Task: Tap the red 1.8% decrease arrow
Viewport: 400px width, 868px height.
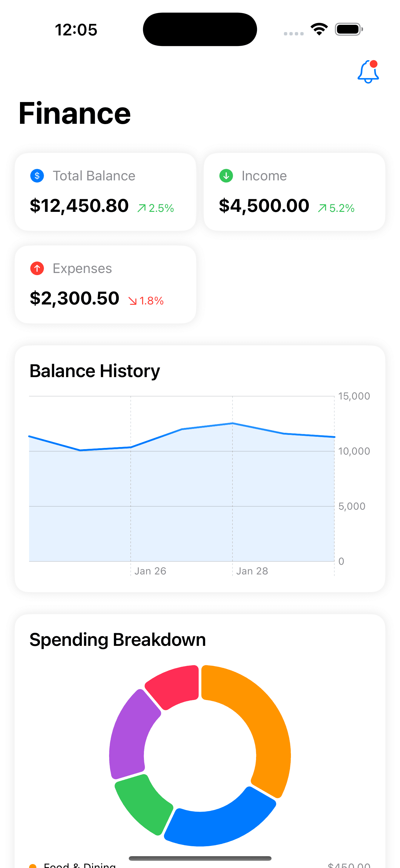Action: point(132,301)
